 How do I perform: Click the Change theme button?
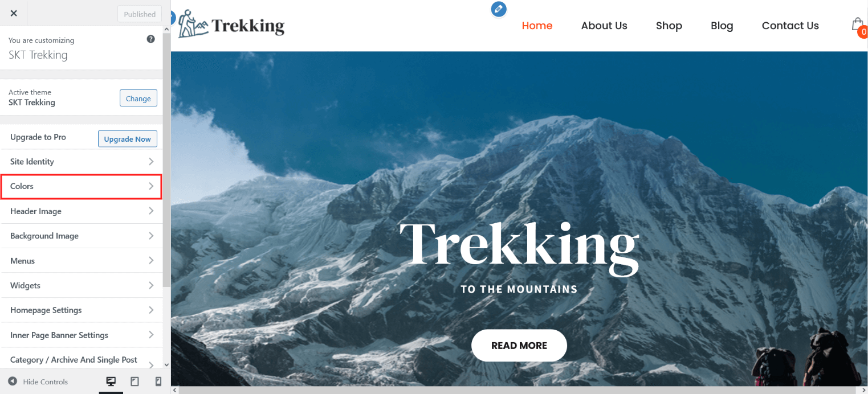coord(138,98)
